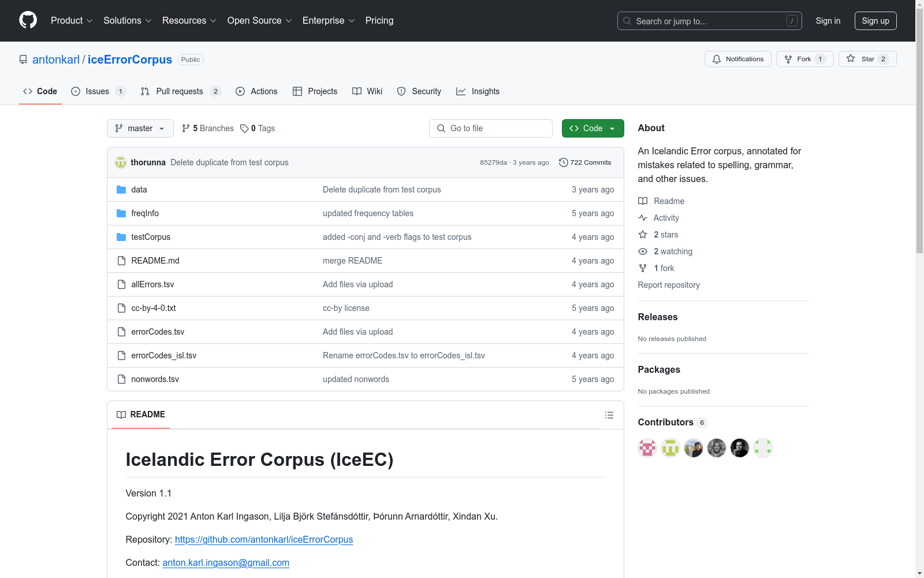Click the repository icon beside antonkarl
The width and height of the screenshot is (924, 578).
tap(23, 60)
